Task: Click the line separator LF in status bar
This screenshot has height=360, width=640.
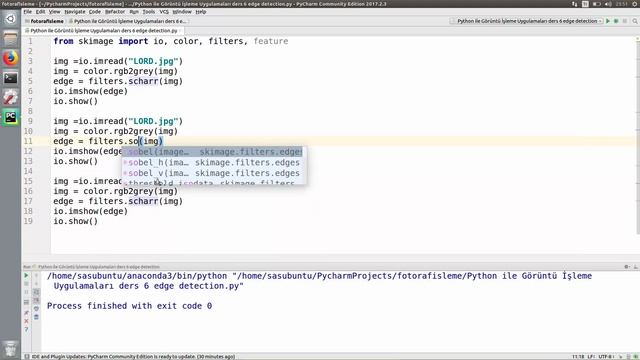Action: (591, 356)
